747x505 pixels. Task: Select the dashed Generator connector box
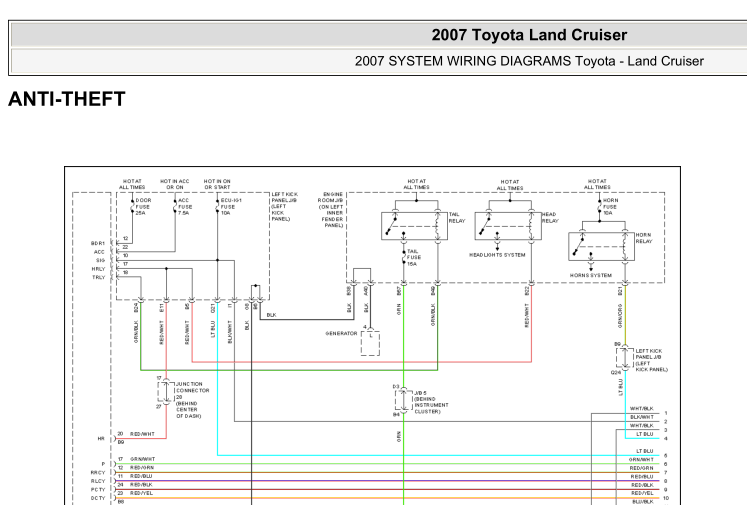click(x=370, y=343)
